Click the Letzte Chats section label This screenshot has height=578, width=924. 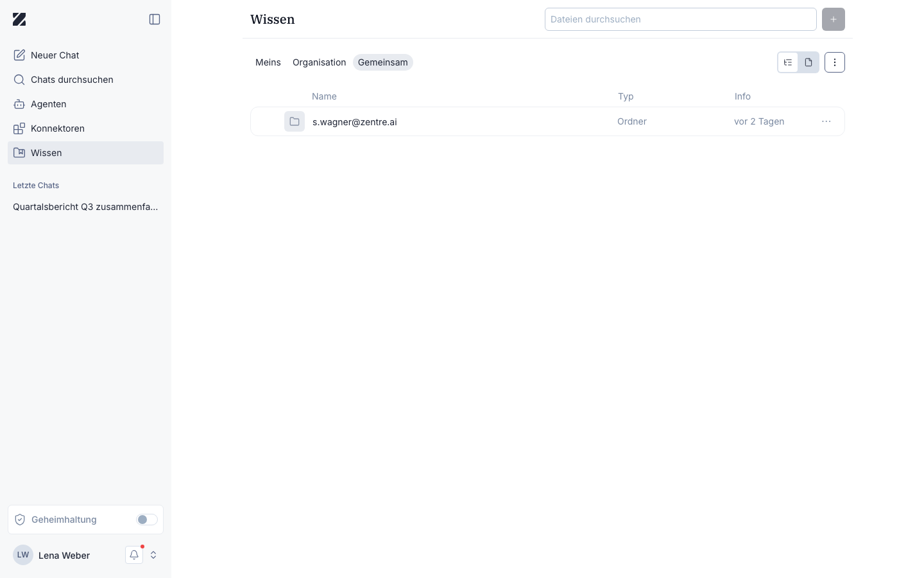click(x=36, y=186)
